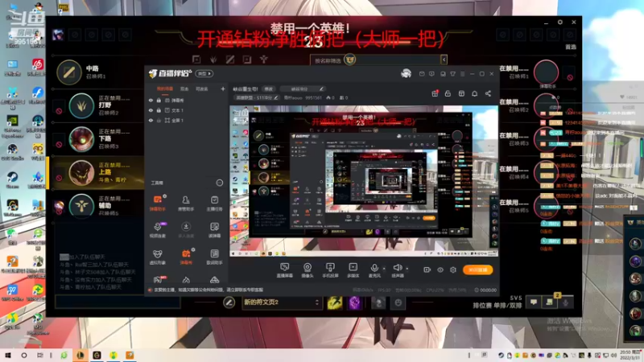644x362 pixels.
Task: Filter champions by support role icon
Action: [264, 60]
